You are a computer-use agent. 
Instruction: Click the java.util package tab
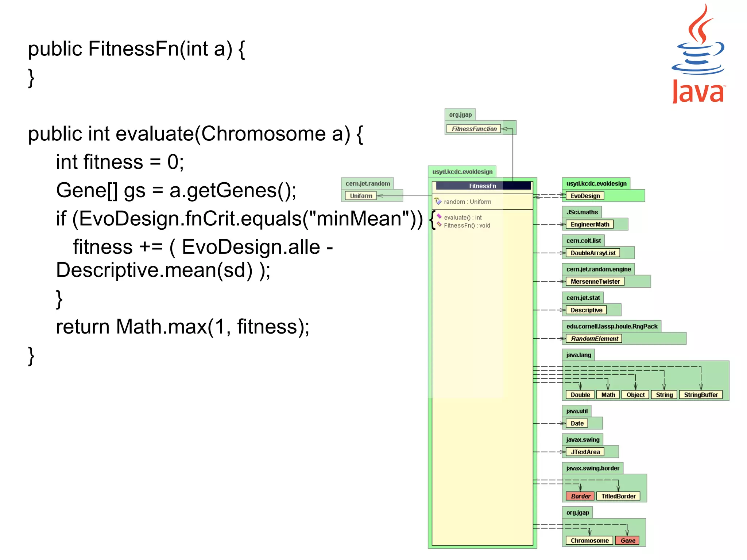(577, 411)
